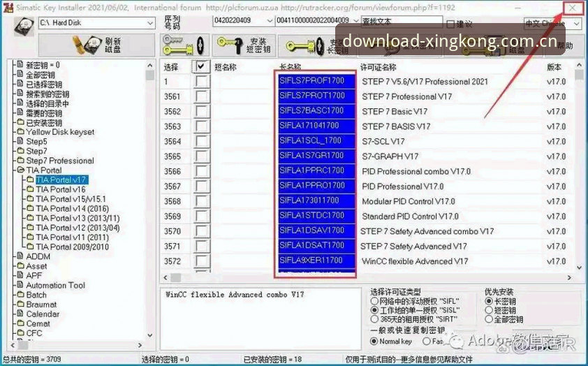Click the folder icon beside Batch
The width and height of the screenshot is (588, 366).
tap(20, 295)
